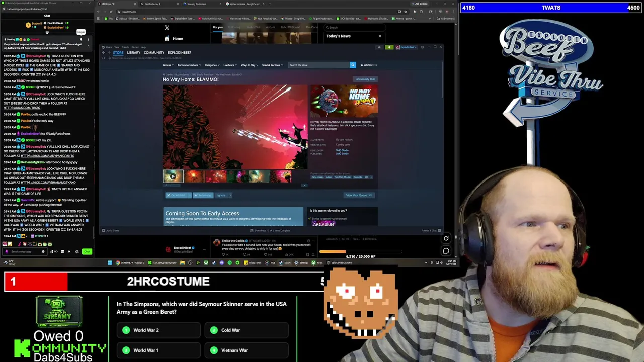Click the green Chat send button
This screenshot has height=362, width=644.
tap(87, 251)
